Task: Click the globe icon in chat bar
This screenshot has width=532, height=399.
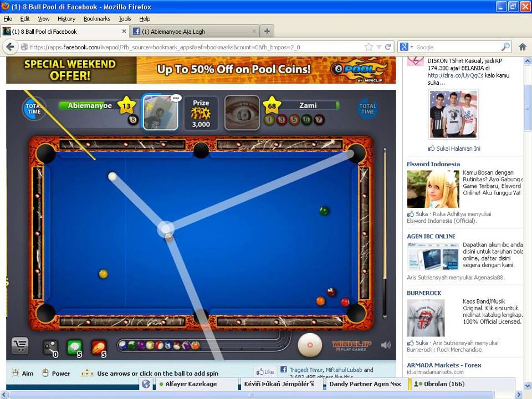Action: (x=146, y=383)
